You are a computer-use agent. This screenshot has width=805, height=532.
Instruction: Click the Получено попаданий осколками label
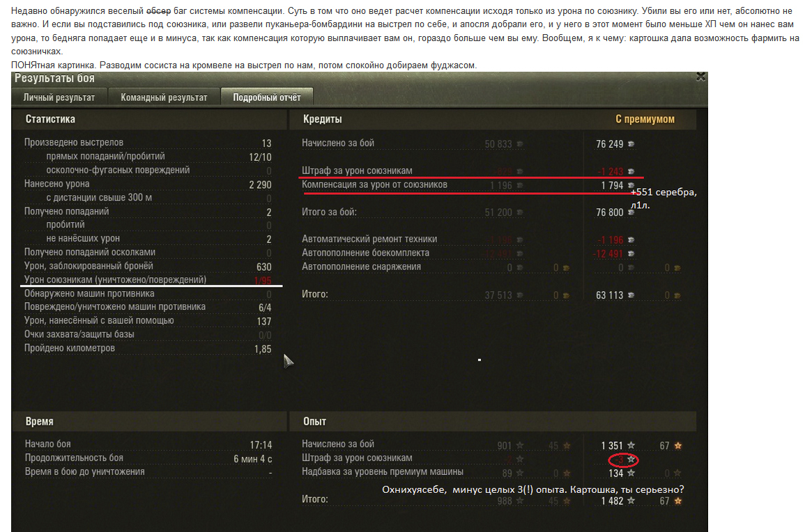click(90, 252)
